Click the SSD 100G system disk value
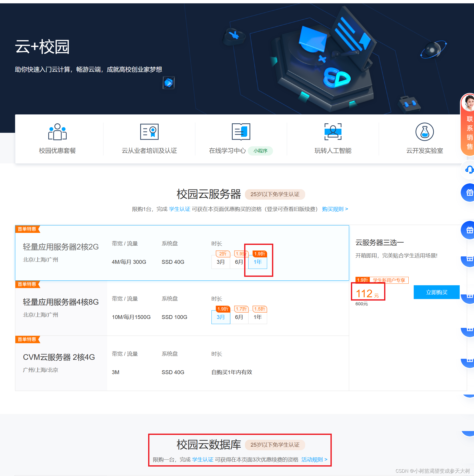The width and height of the screenshot is (474, 476). pyautogui.click(x=174, y=317)
